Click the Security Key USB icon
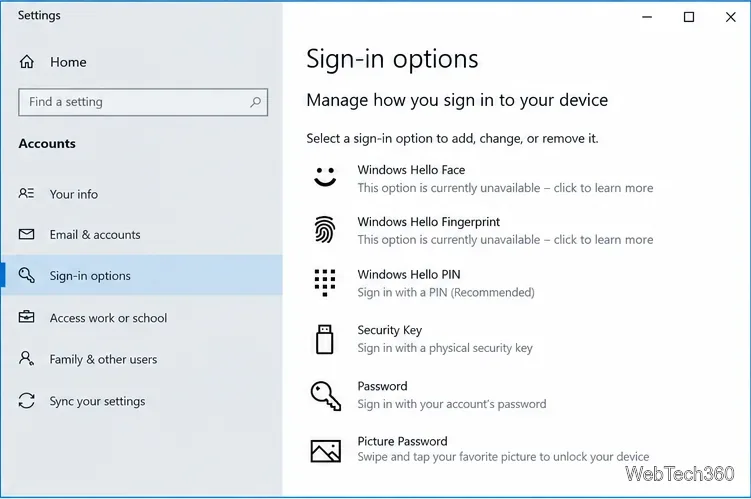This screenshot has width=751, height=499. (x=325, y=339)
